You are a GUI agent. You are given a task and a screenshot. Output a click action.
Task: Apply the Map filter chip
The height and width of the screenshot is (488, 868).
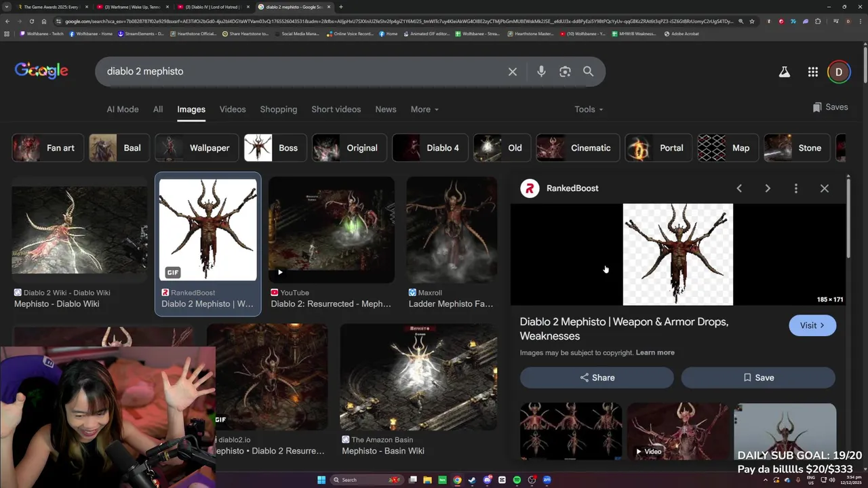(x=728, y=148)
